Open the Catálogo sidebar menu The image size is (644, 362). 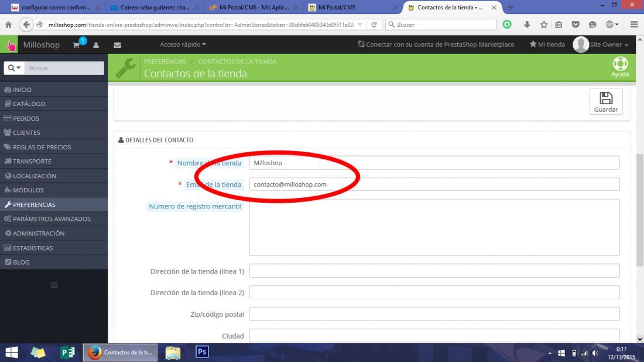tap(54, 104)
